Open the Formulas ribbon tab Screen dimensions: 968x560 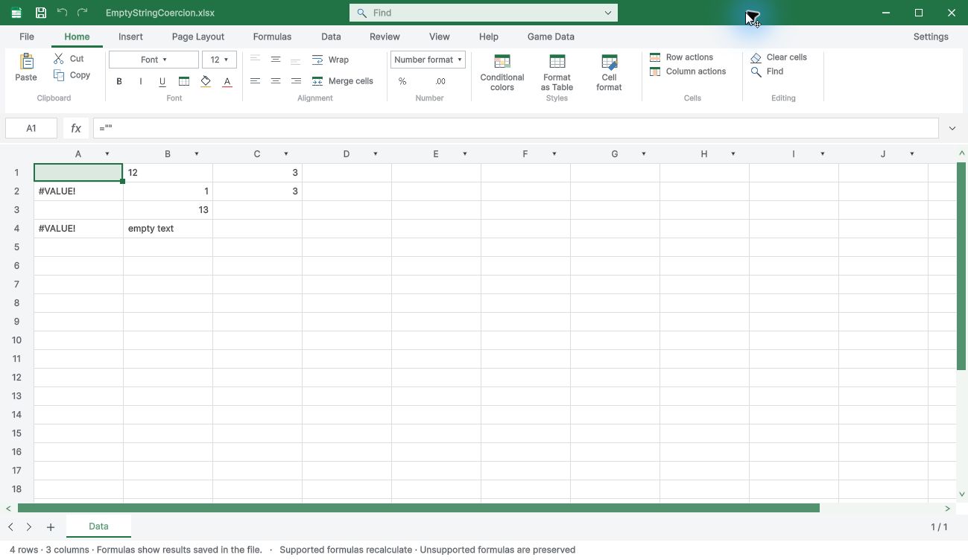pos(272,36)
